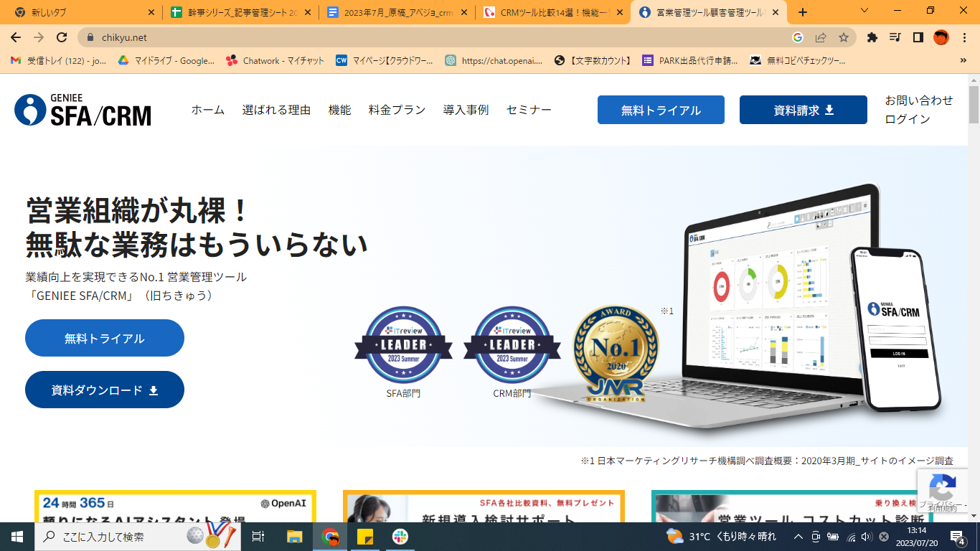The height and width of the screenshot is (551, 980).
Task: Open マイドライブ Google bookmark
Action: click(166, 61)
